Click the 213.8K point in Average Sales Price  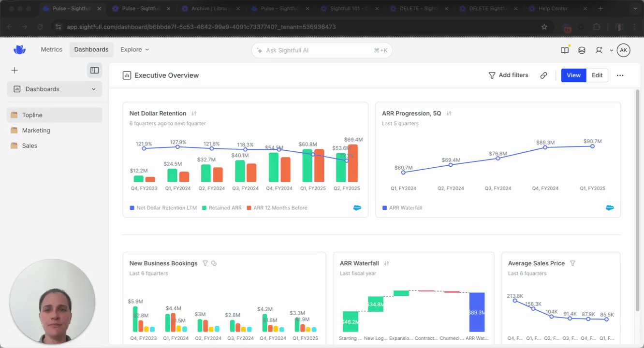(515, 301)
